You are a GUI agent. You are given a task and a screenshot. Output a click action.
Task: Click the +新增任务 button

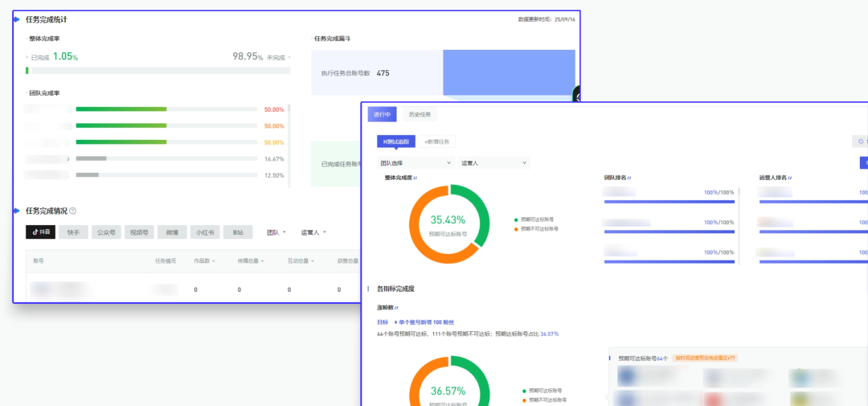[x=436, y=141]
